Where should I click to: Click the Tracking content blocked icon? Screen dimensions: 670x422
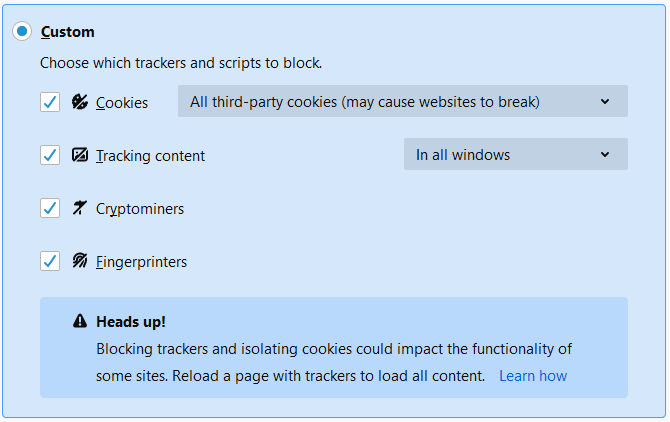coord(80,155)
